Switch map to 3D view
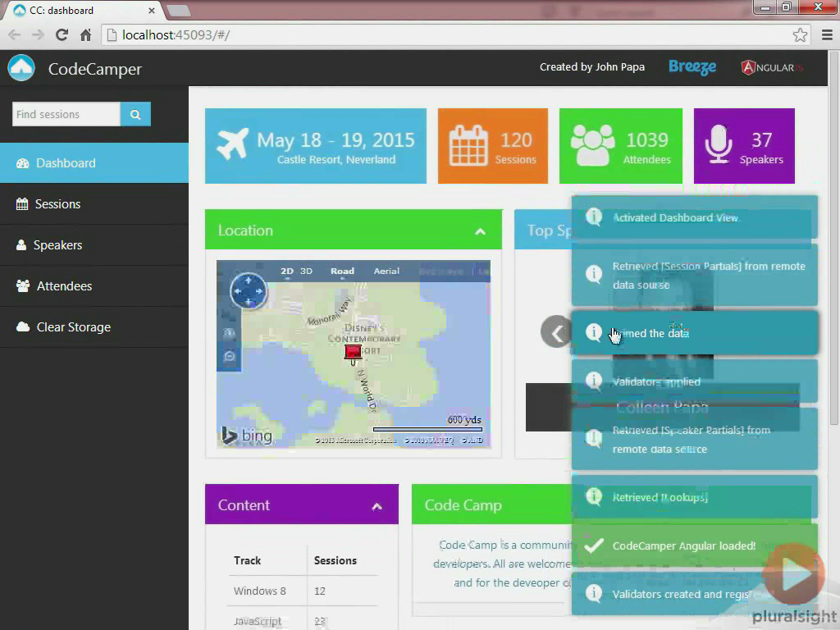Screen dimensions: 840x630 pos(307,271)
